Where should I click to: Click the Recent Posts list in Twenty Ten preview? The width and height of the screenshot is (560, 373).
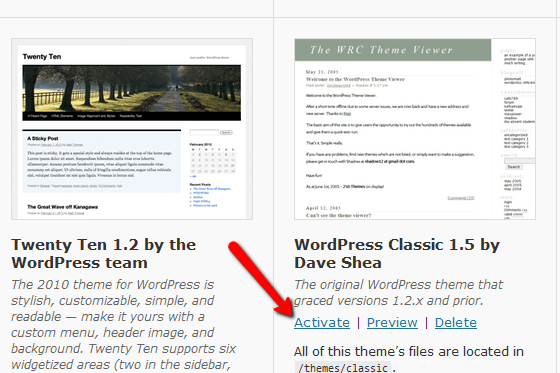[210, 195]
